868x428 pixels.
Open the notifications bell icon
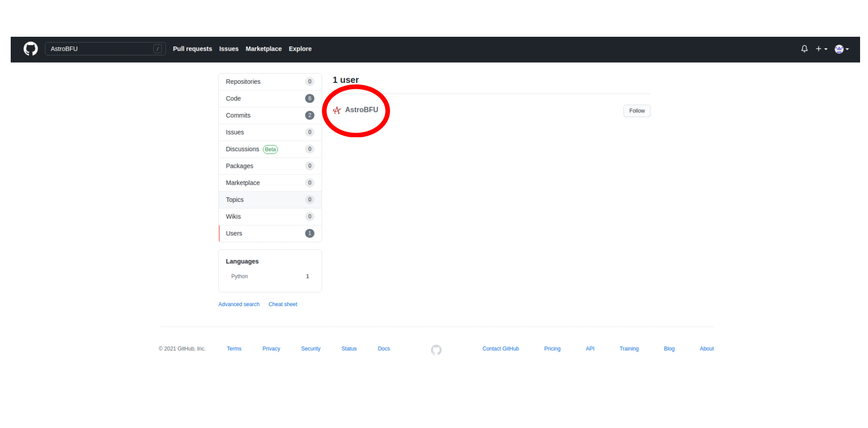[x=804, y=49]
